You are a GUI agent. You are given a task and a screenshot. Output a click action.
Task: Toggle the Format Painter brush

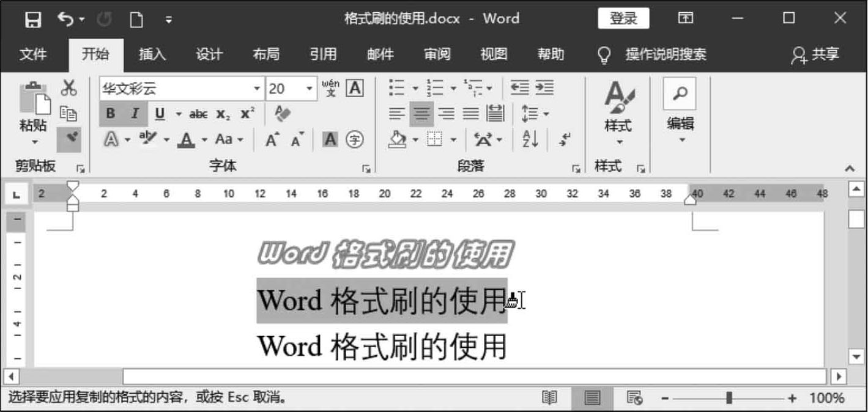pos(69,139)
